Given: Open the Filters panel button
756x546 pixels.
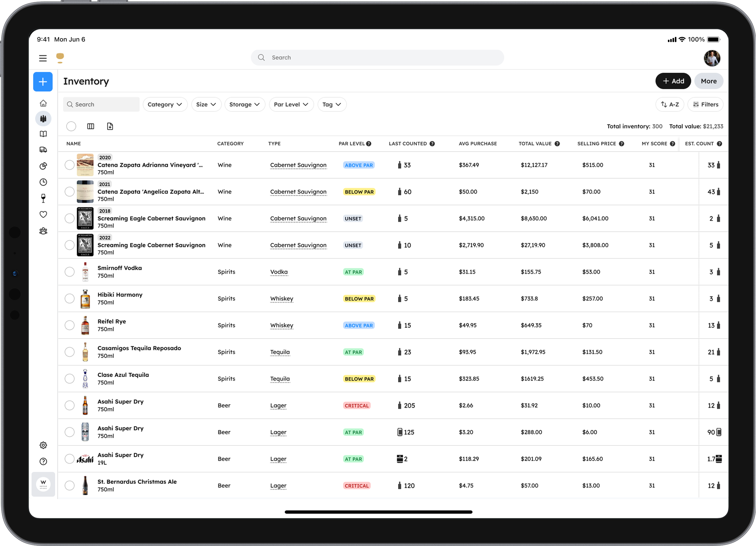Looking at the screenshot, I should 705,105.
